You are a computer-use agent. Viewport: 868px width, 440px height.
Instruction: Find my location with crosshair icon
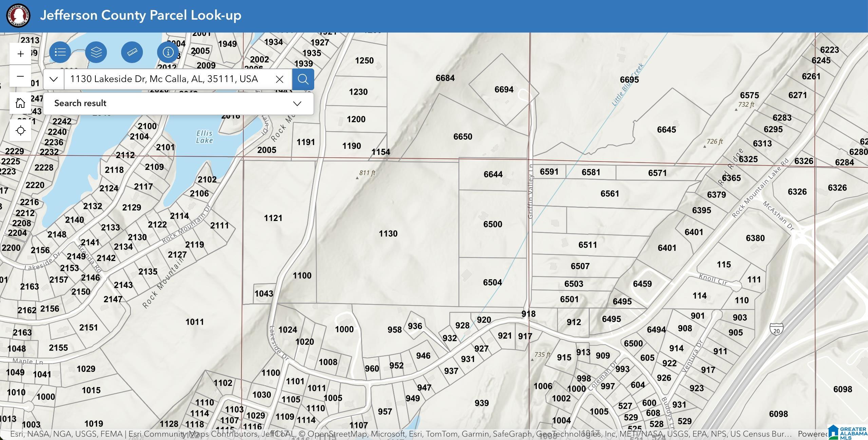[x=20, y=130]
